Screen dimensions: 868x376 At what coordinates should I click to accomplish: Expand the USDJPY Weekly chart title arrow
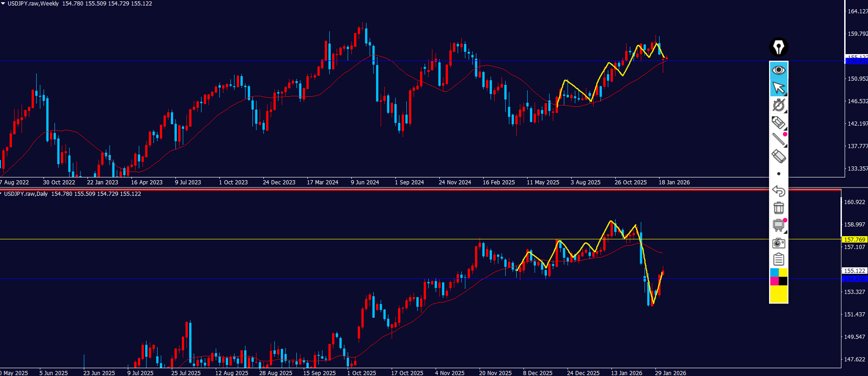(x=3, y=3)
